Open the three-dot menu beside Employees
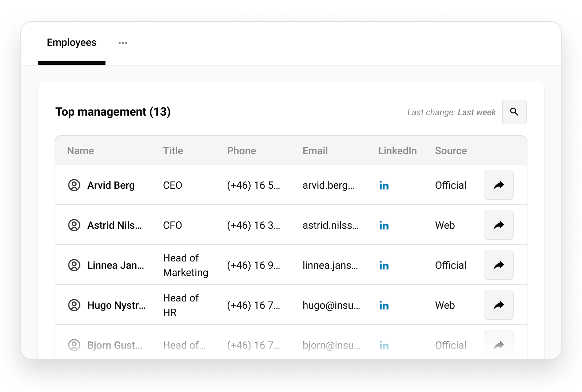This screenshot has width=582, height=392. pos(123,43)
